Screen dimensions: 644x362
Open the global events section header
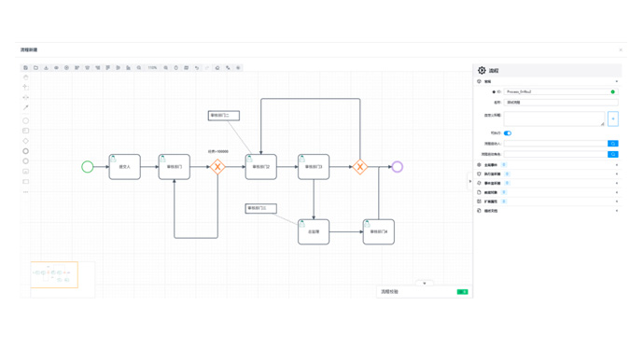pos(548,165)
